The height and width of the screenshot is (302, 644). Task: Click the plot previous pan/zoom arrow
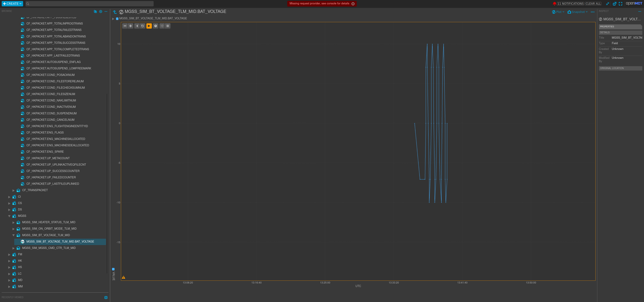(137, 26)
